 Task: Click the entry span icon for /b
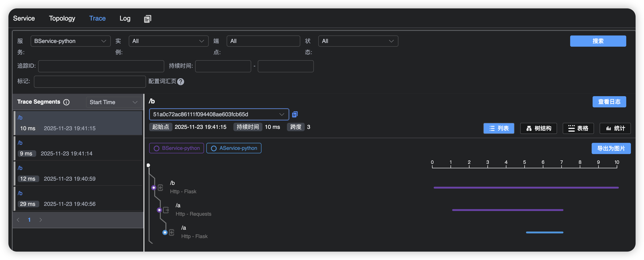point(161,188)
